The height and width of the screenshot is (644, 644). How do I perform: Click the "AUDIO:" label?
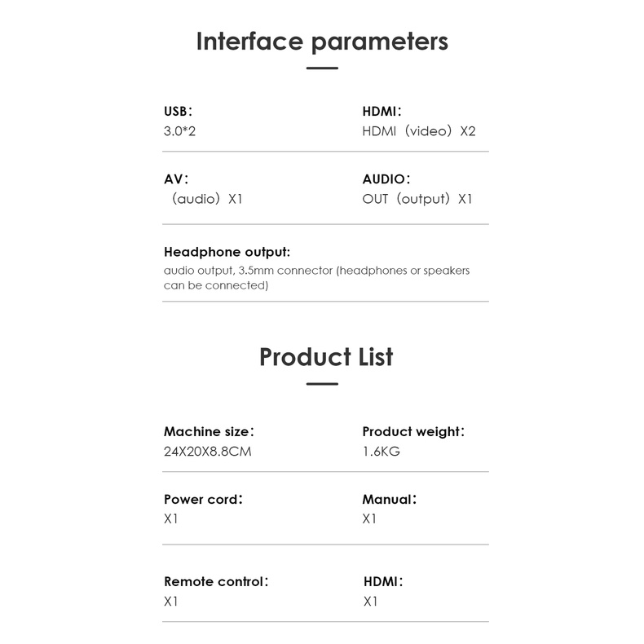click(x=386, y=179)
